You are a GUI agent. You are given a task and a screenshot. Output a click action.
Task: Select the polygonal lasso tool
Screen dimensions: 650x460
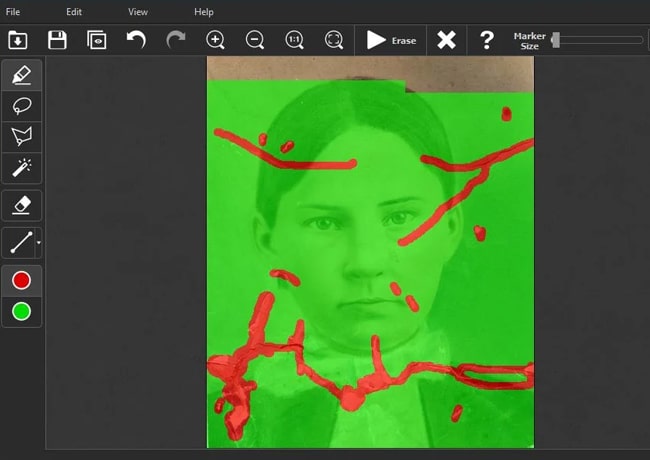[x=21, y=136]
